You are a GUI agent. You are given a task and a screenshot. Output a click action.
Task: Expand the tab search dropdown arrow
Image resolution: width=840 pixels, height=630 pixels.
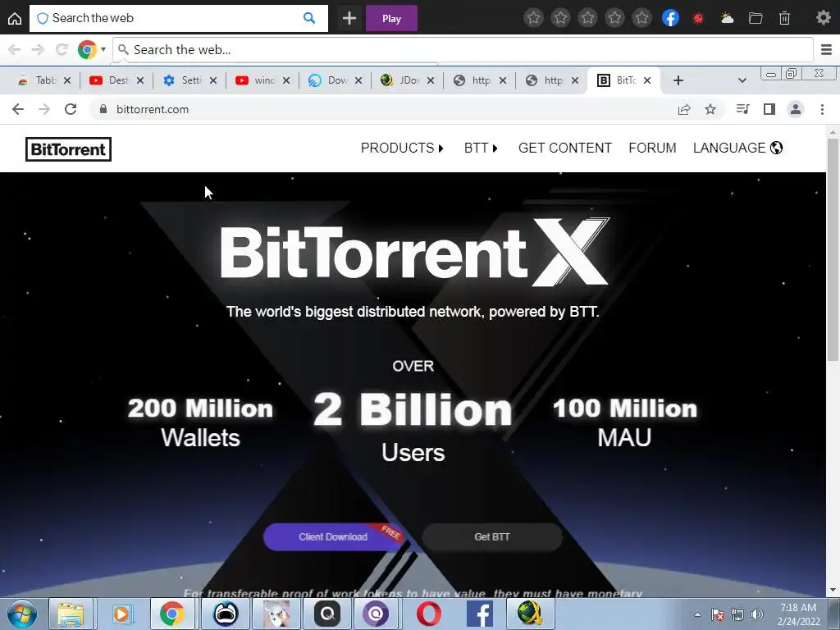pyautogui.click(x=742, y=80)
